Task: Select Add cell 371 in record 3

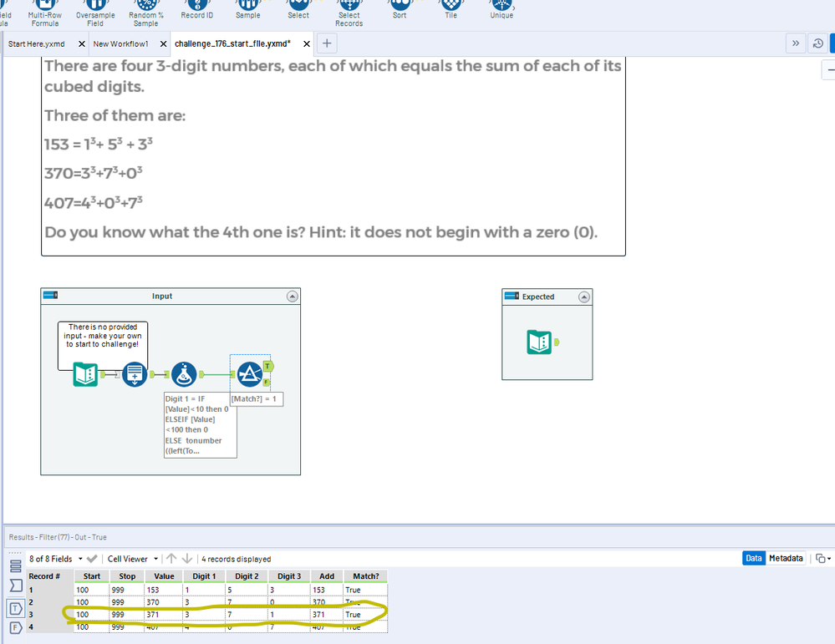Action: pos(327,614)
